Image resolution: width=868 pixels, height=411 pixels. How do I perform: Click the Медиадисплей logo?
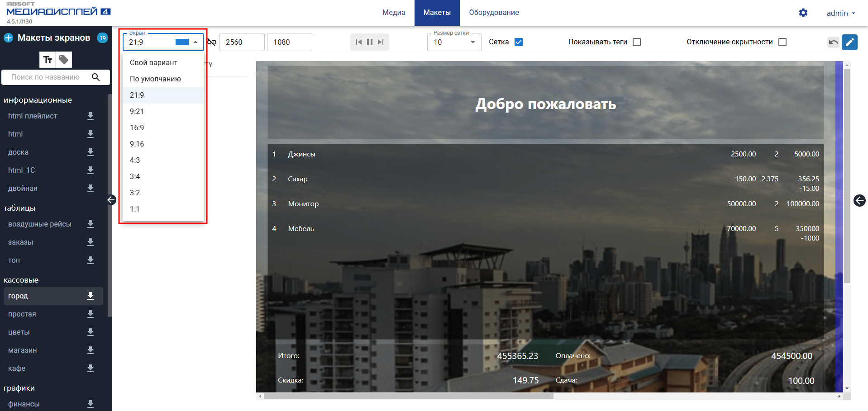tap(58, 11)
